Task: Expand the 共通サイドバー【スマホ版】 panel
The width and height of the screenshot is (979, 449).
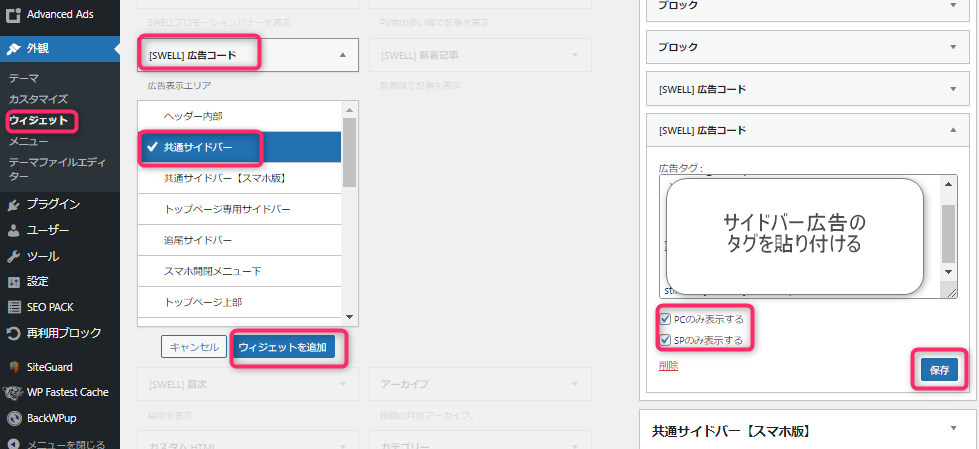Action: click(x=952, y=429)
